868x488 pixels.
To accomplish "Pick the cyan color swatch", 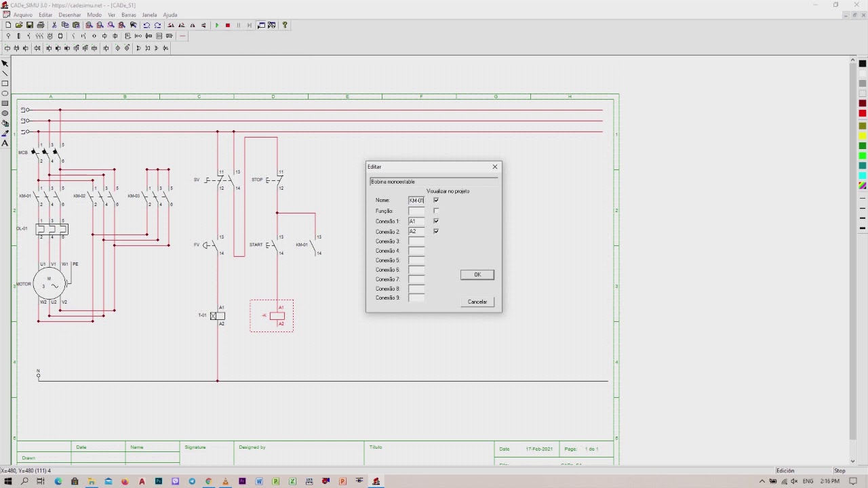I will click(x=863, y=176).
